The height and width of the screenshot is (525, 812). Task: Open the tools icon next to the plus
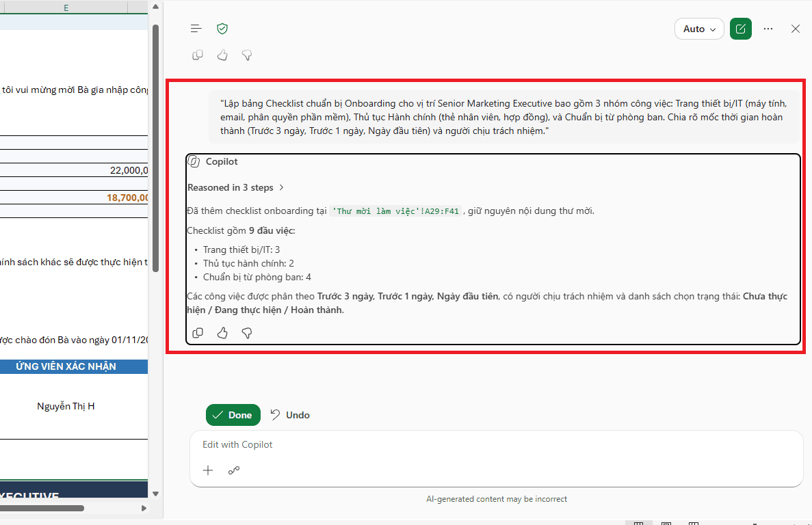pos(234,470)
